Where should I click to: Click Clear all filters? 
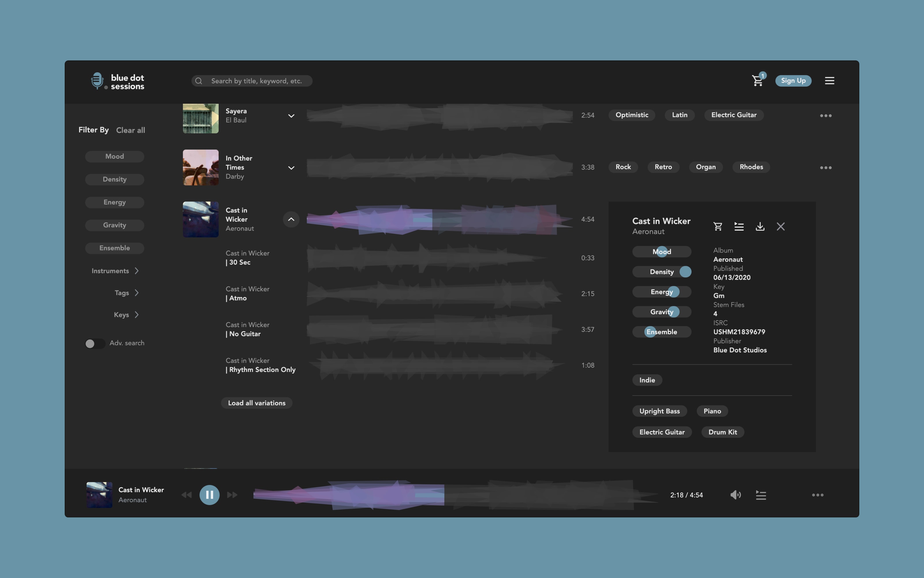click(131, 130)
